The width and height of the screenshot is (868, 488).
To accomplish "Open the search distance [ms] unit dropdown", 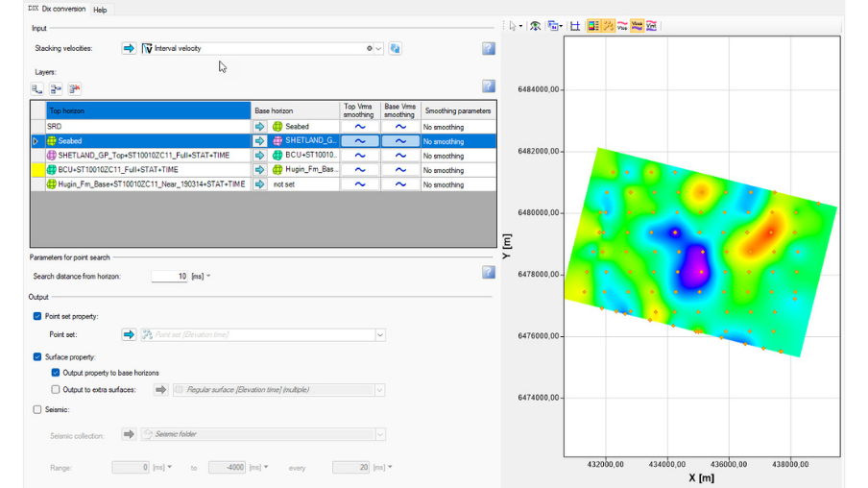I will click(x=208, y=276).
